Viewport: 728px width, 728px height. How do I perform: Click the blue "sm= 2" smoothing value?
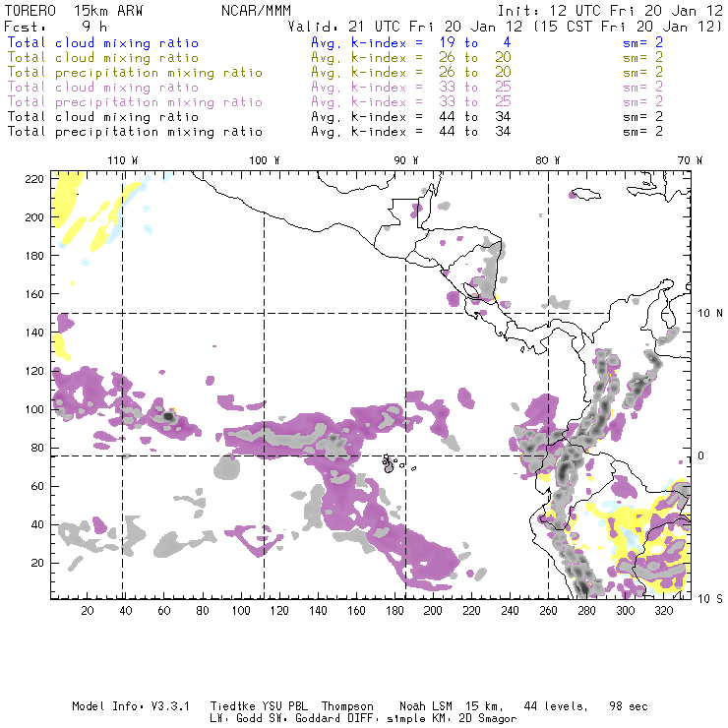coord(642,42)
